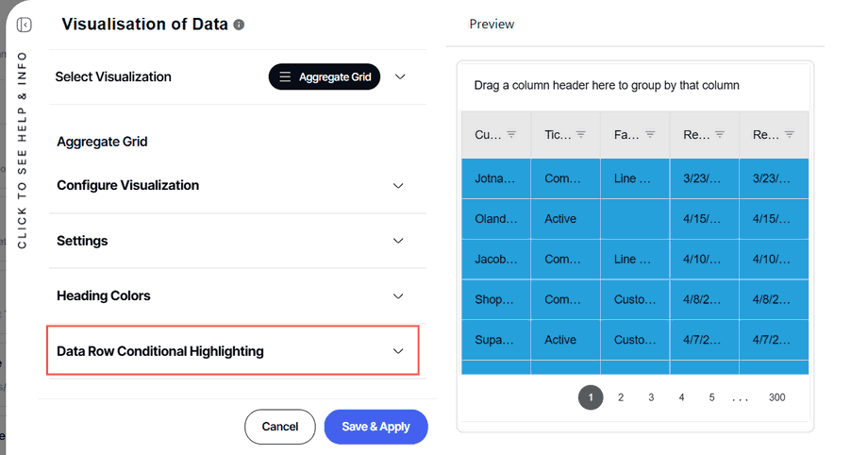Click the collapse panel icon at top left
The width and height of the screenshot is (868, 455).
25,25
